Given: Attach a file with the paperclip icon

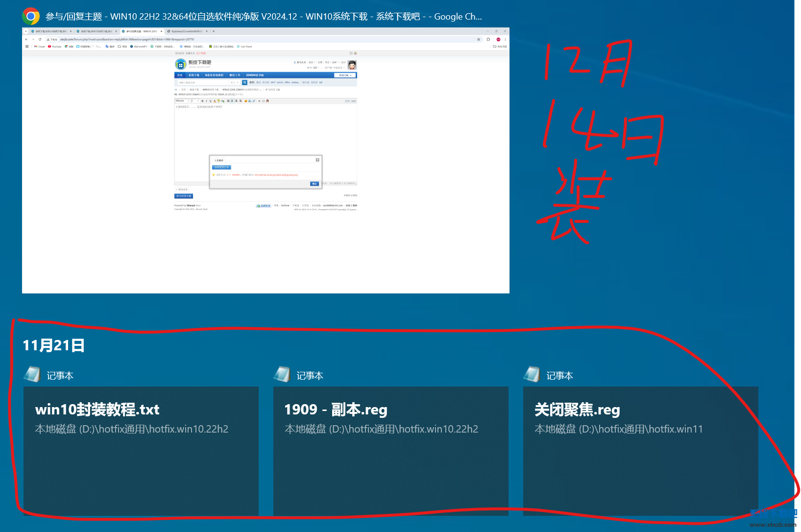Looking at the screenshot, I should tap(254, 101).
